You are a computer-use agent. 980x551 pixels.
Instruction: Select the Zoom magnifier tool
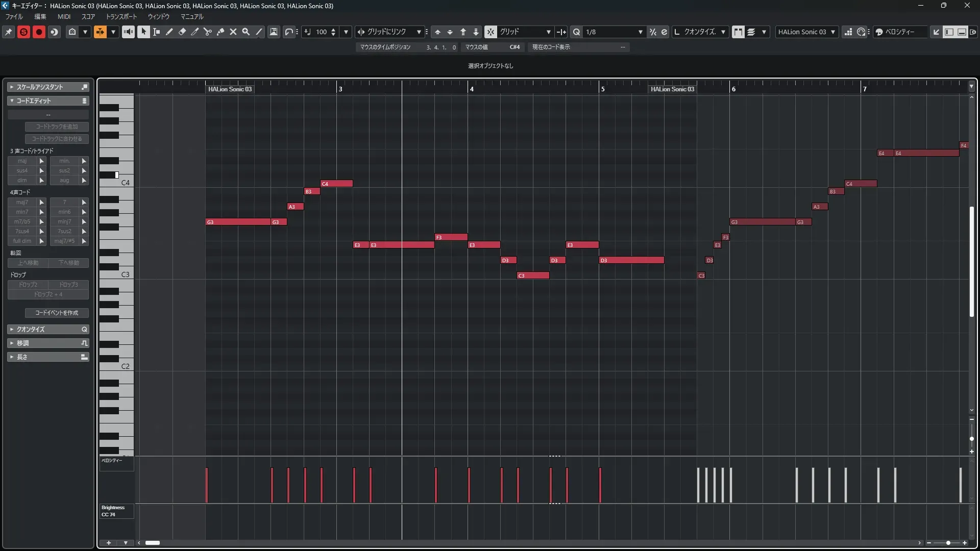coord(246,32)
